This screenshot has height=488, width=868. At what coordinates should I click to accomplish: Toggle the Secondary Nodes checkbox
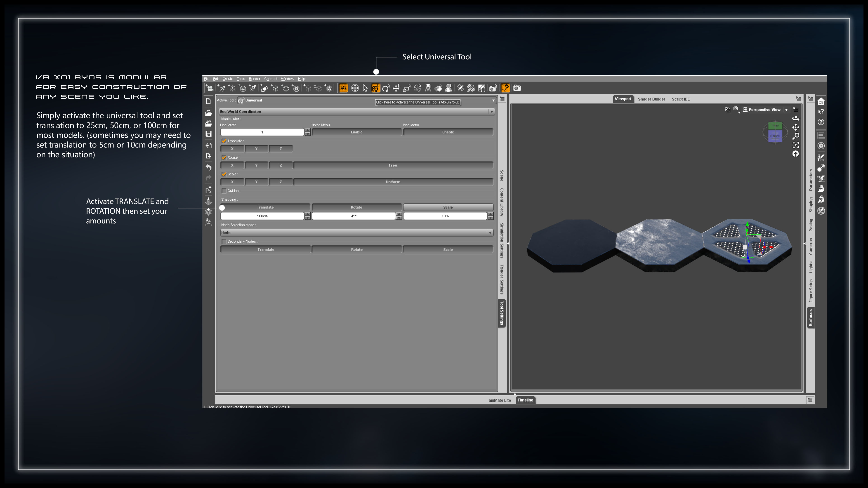click(x=224, y=242)
